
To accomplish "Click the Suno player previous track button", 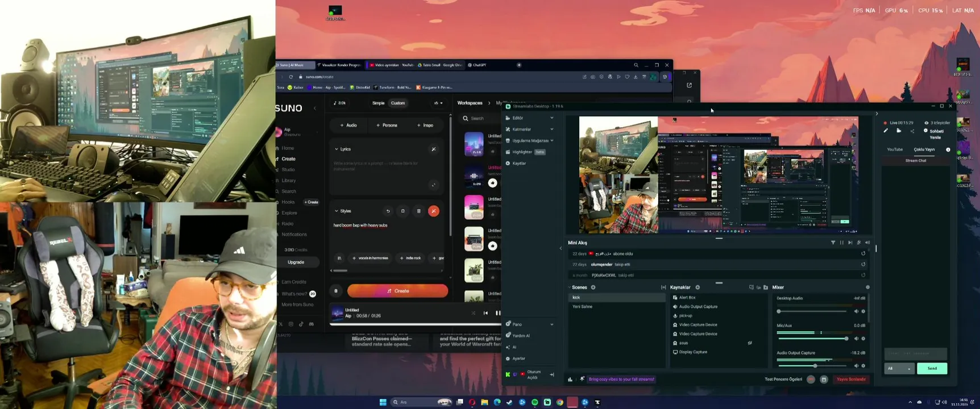I will pyautogui.click(x=485, y=313).
